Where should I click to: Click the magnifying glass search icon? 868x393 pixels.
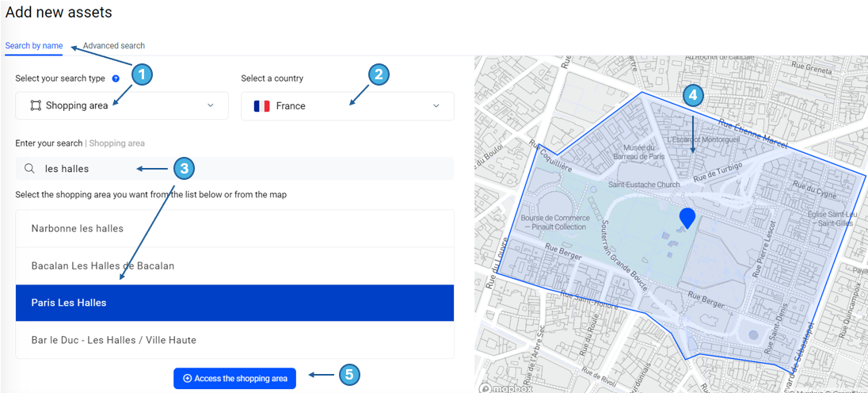click(x=29, y=169)
